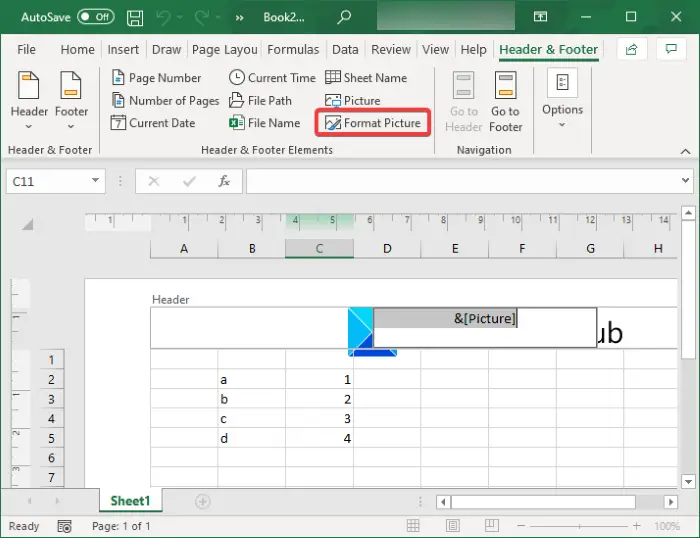The image size is (700, 538).
Task: Expand the Name Box dropdown arrow
Action: pyautogui.click(x=95, y=180)
